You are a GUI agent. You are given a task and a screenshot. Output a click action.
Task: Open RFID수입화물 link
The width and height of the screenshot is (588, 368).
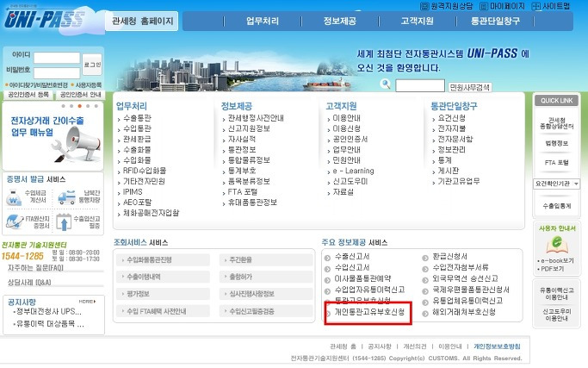pos(145,171)
